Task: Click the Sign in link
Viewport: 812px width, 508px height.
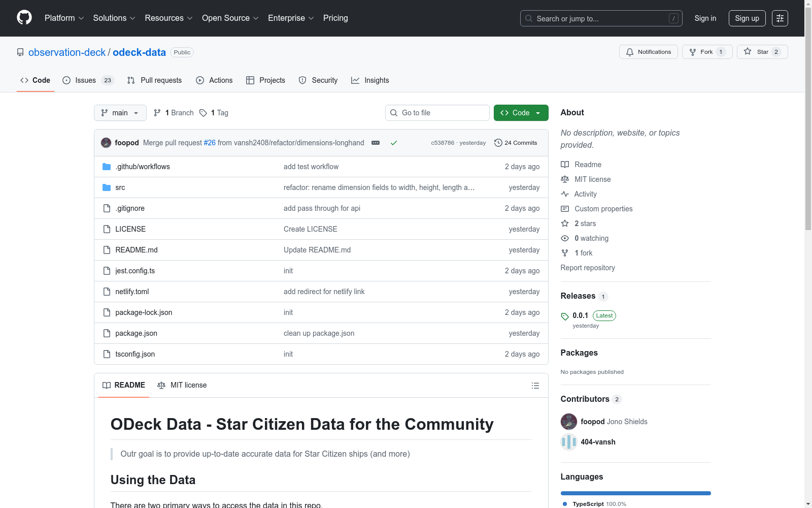Action: coord(705,18)
